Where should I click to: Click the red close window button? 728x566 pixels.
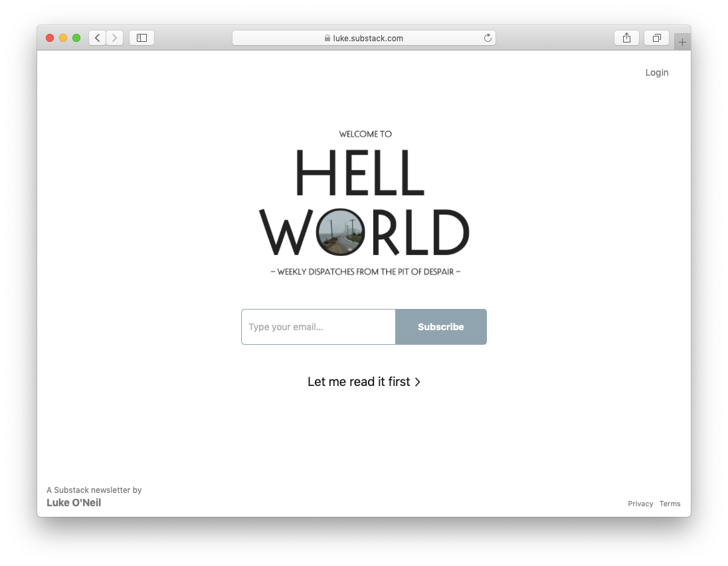[x=50, y=38]
